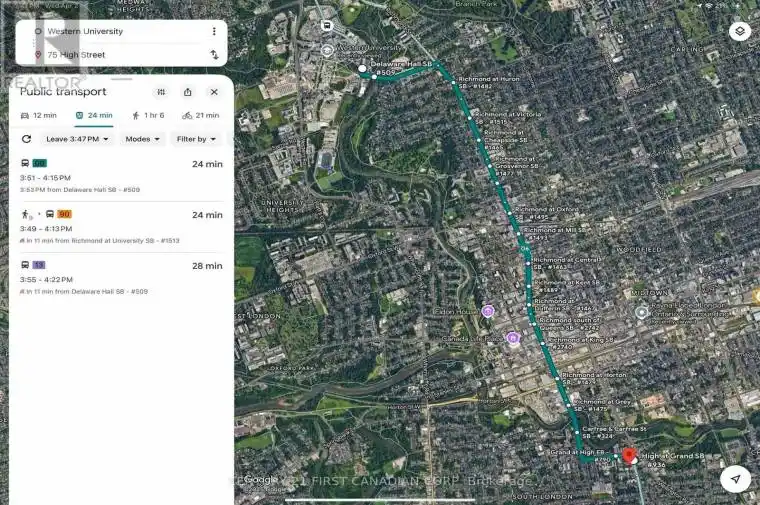The width and height of the screenshot is (760, 505).
Task: Switch to driving tab 12 min
Action: 39,115
